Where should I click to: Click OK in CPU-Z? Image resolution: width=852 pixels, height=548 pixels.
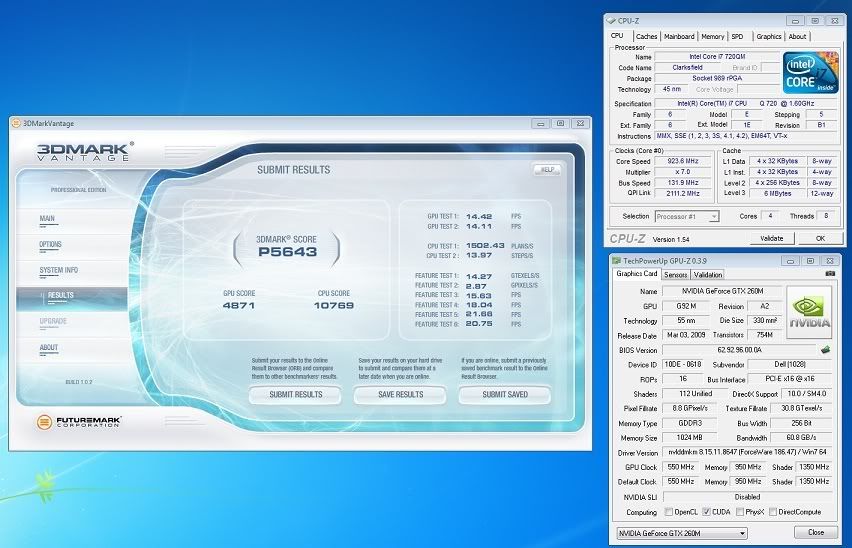point(820,238)
